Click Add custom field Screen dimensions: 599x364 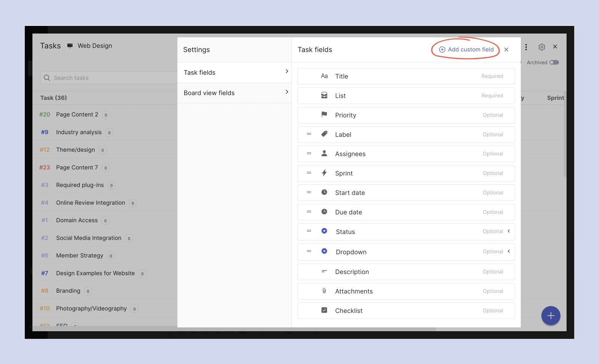466,50
